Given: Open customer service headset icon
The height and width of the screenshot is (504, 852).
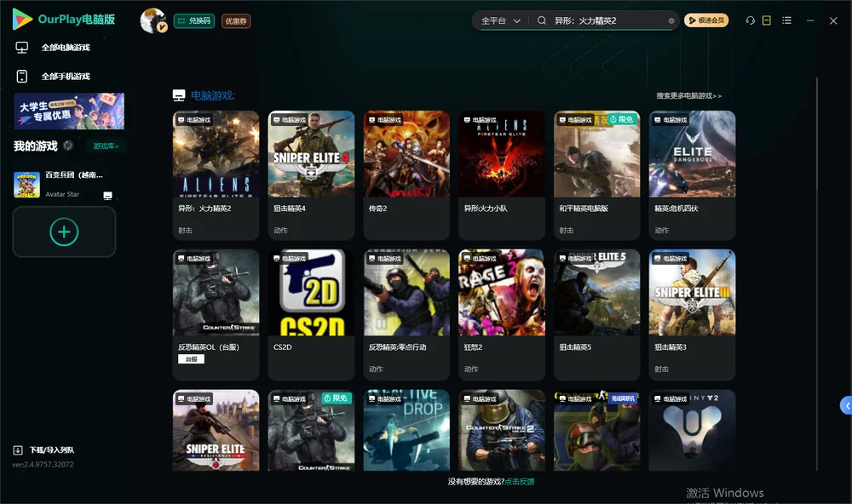Looking at the screenshot, I should pyautogui.click(x=751, y=20).
